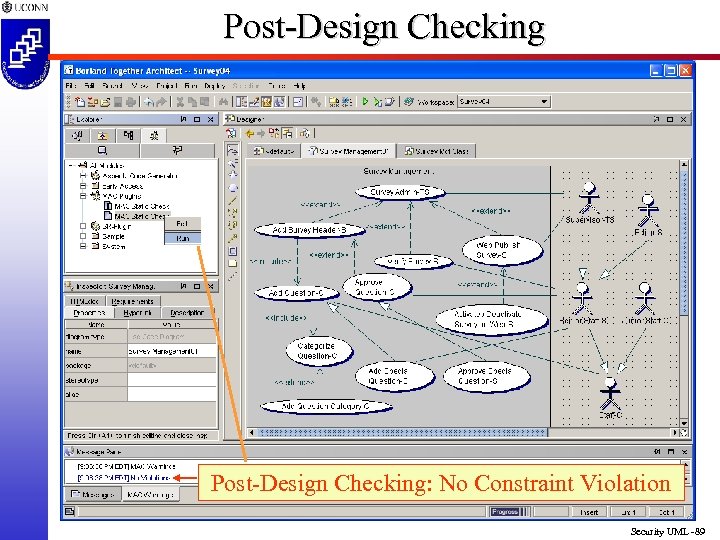
Task: Click the magnifier button in Explorer
Action: pos(102,150)
